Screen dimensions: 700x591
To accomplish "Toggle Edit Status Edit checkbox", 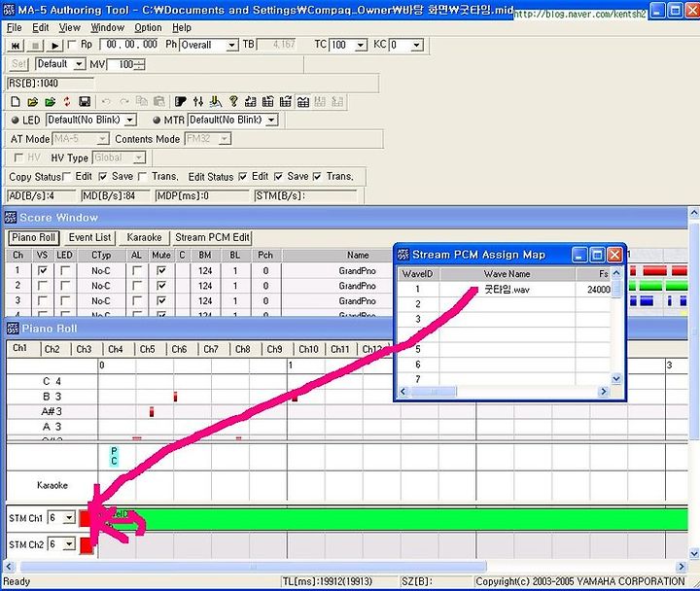I will [242, 177].
